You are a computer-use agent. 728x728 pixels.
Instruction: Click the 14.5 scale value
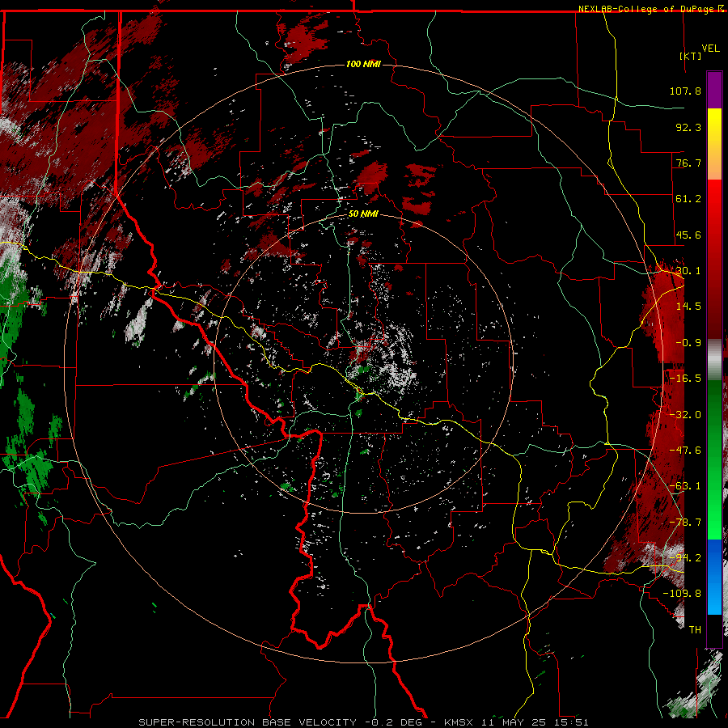tap(688, 307)
